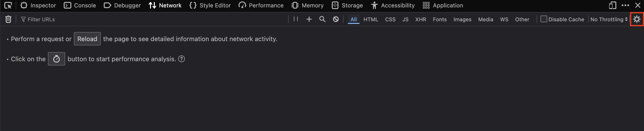Viewport: 644px width, 131px height.
Task: Open new request plus icon
Action: tap(309, 19)
